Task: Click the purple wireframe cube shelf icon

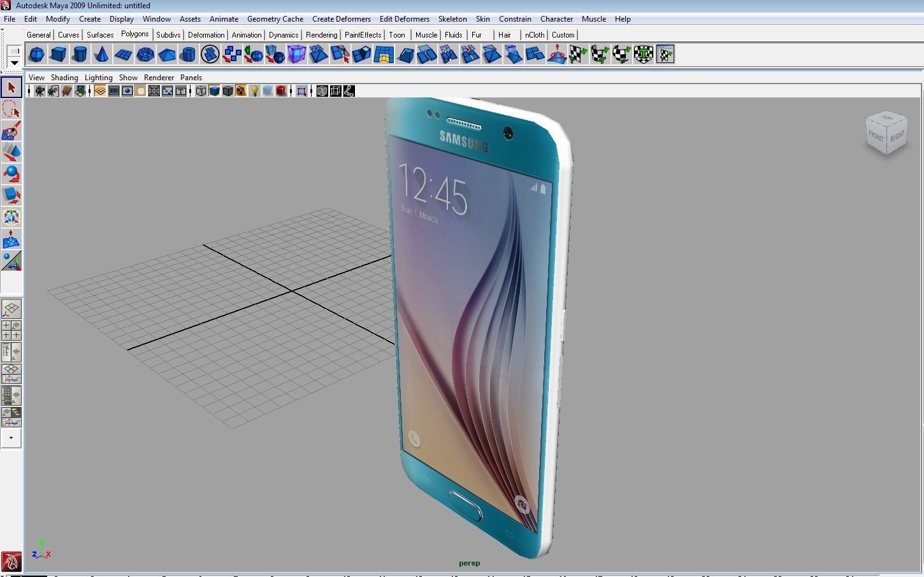Action: [x=297, y=54]
